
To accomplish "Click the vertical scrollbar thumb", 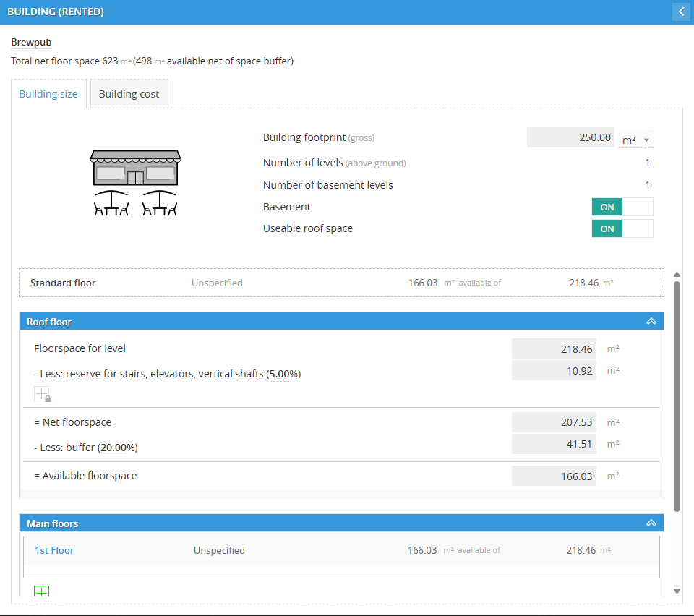I will point(677,396).
